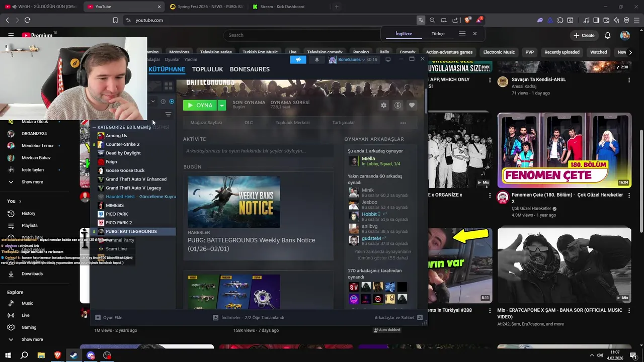The image size is (644, 362).
Task: Select Electronic Music chip on YouTube
Action: [x=499, y=52]
